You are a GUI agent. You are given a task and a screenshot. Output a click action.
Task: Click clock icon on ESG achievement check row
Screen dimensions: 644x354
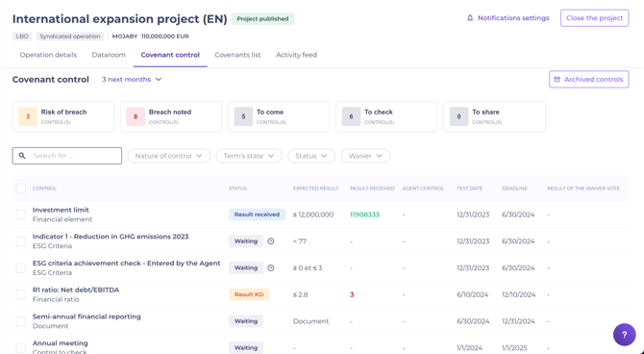tap(271, 268)
